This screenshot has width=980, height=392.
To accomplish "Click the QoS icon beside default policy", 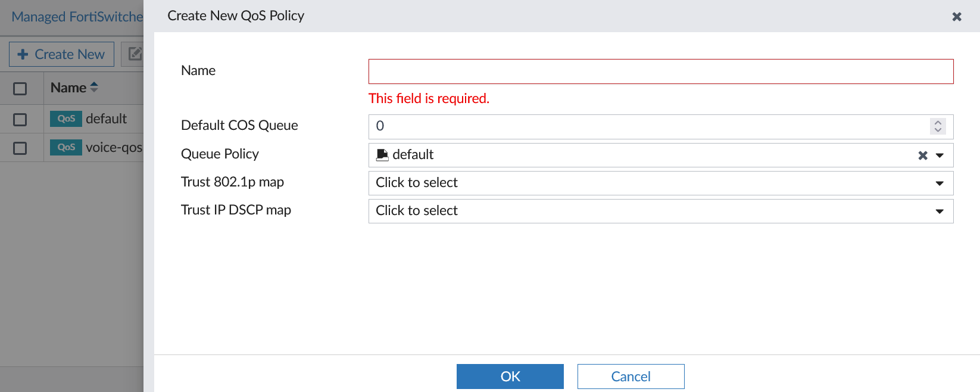I will coord(65,119).
